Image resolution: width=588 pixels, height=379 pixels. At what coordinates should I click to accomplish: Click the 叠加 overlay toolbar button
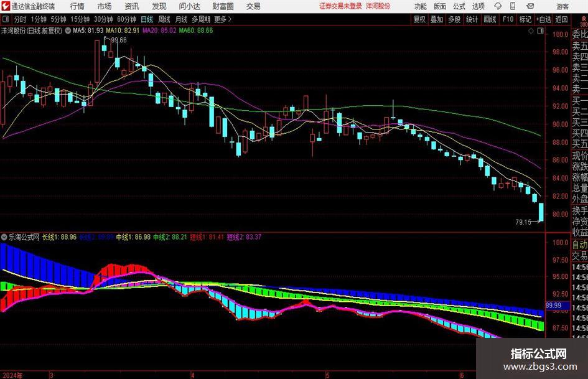tap(437, 19)
